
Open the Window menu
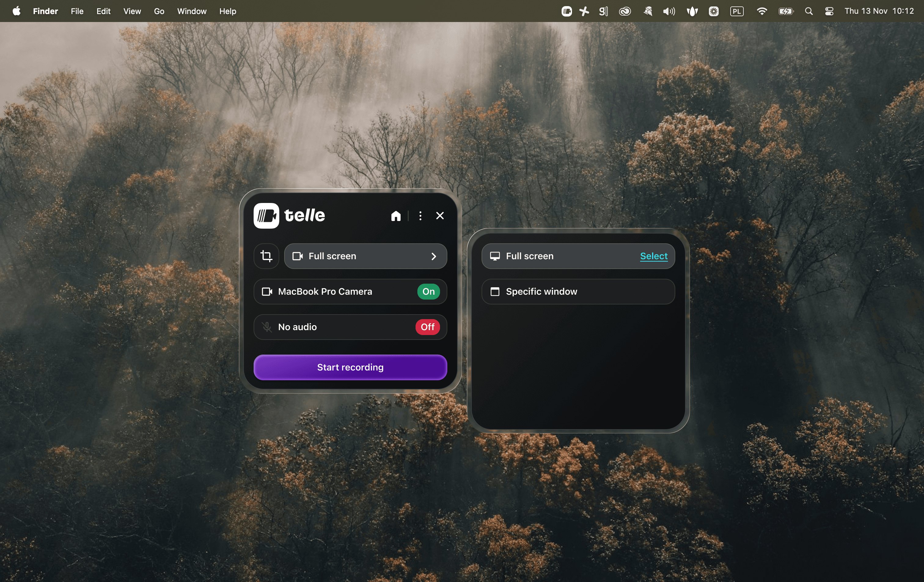[192, 11]
